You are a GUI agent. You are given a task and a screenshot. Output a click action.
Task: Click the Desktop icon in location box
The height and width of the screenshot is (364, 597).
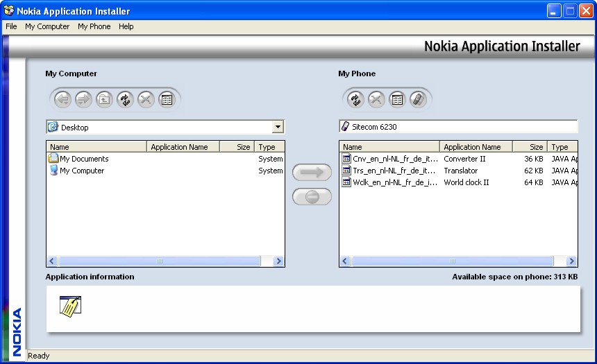coord(53,127)
